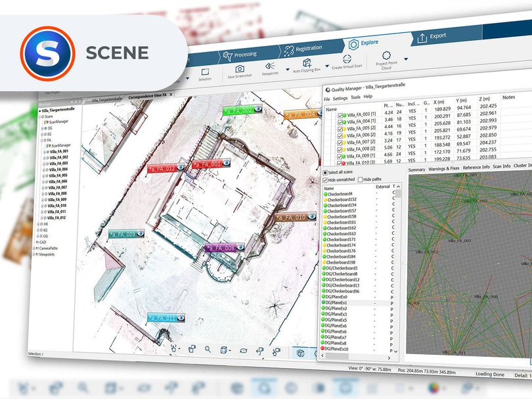This screenshot has height=399, width=532.
Task: Click the references list horizontal scrollbar
Action: tap(337, 356)
